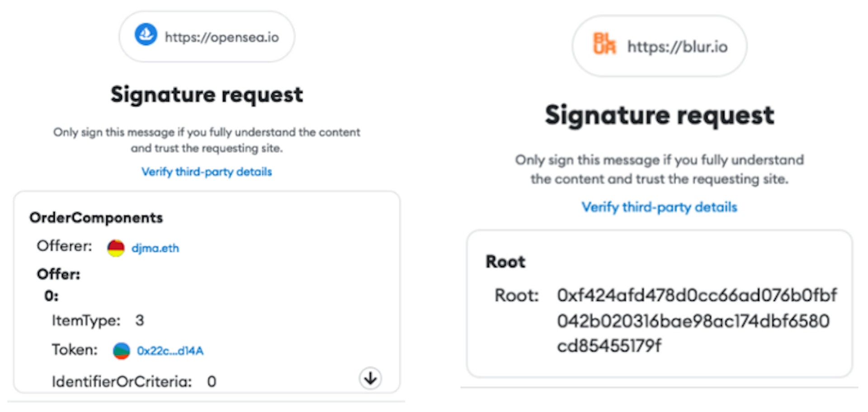868x412 pixels.
Task: Click the bold Root section heading
Action: pyautogui.click(x=505, y=262)
